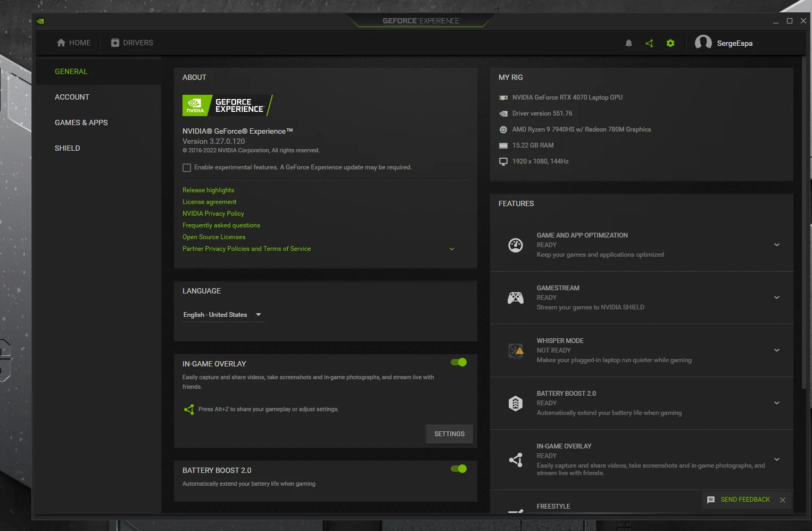
Task: Click the GAMESTREAM controller icon
Action: tap(515, 297)
